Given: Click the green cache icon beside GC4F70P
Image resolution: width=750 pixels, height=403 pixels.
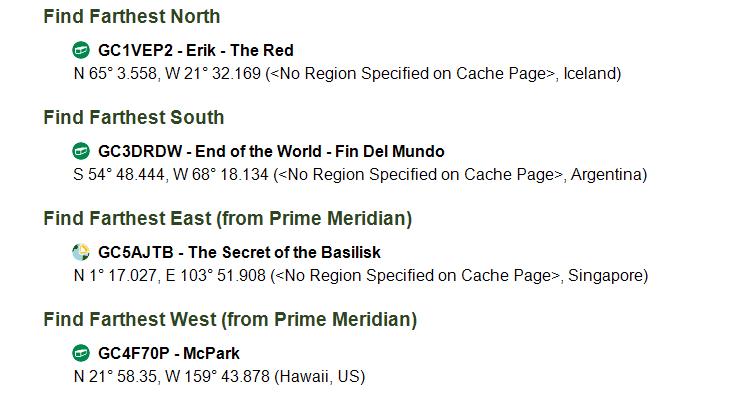Looking at the screenshot, I should tap(81, 353).
